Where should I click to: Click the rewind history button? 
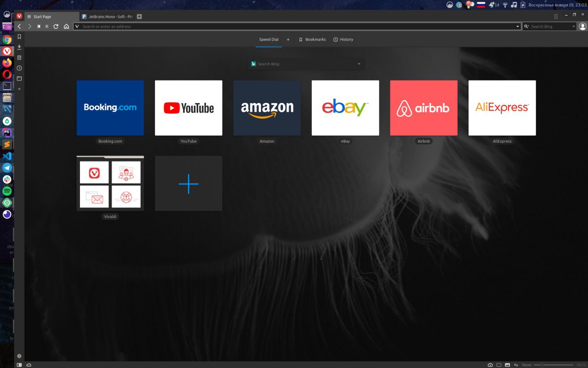tap(39, 27)
